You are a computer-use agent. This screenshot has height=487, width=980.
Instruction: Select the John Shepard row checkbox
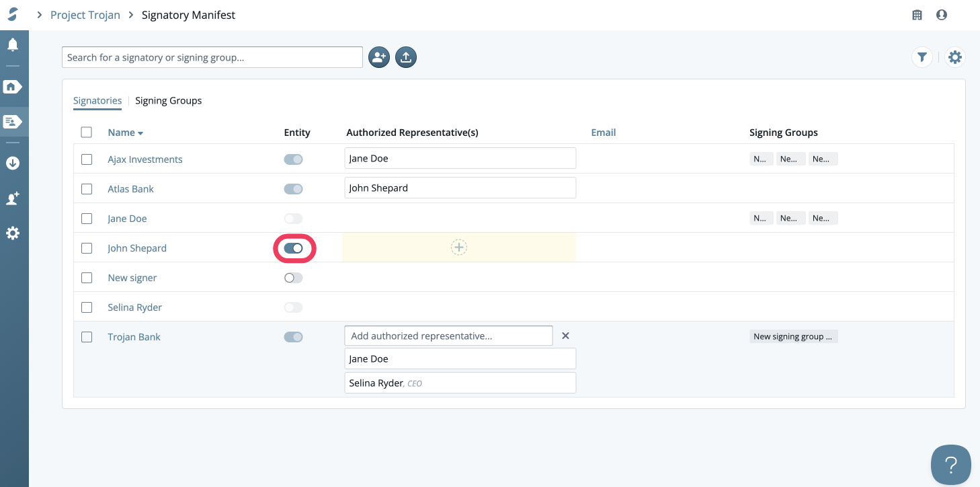coord(87,248)
